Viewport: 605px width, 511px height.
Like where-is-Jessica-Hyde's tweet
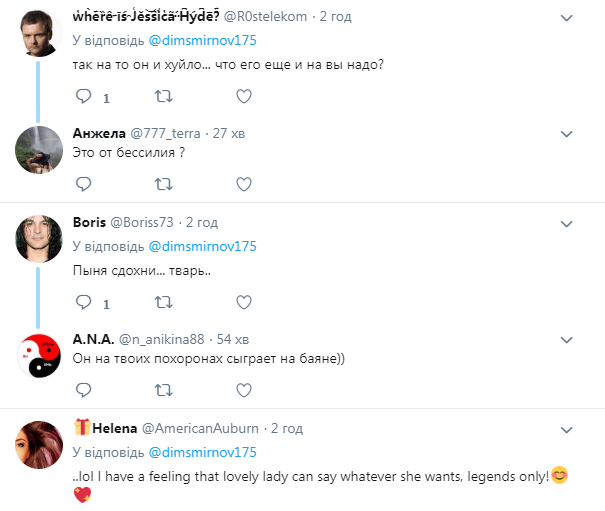(x=243, y=97)
